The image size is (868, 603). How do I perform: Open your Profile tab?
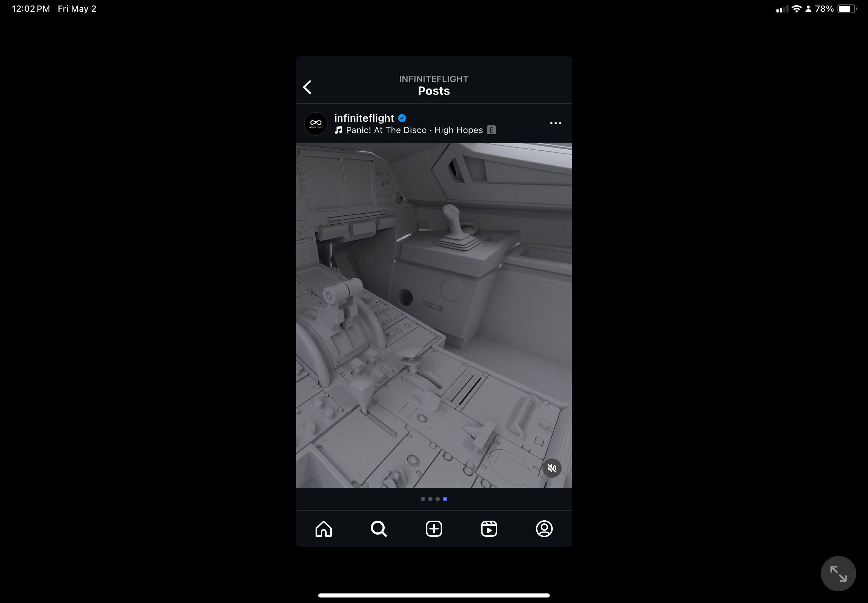(544, 529)
